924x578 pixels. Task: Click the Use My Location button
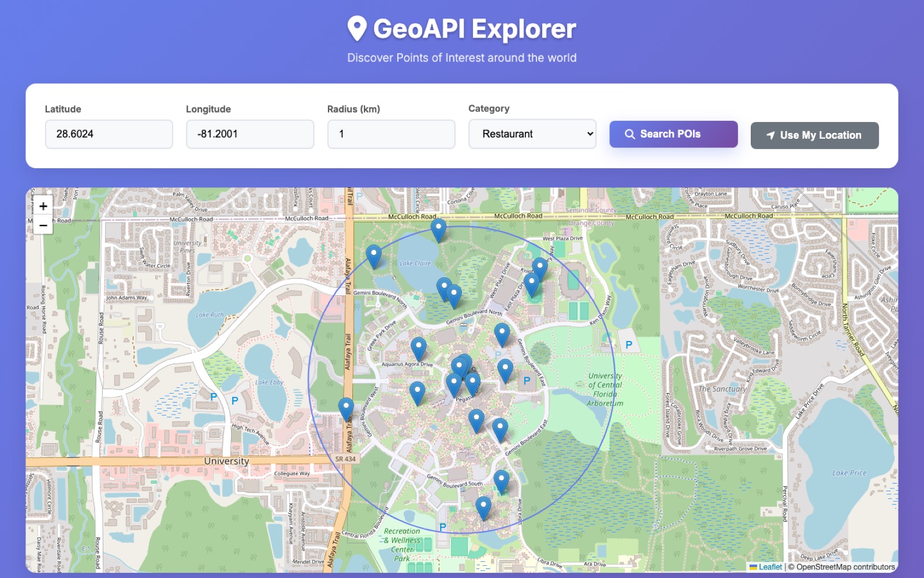(x=814, y=135)
